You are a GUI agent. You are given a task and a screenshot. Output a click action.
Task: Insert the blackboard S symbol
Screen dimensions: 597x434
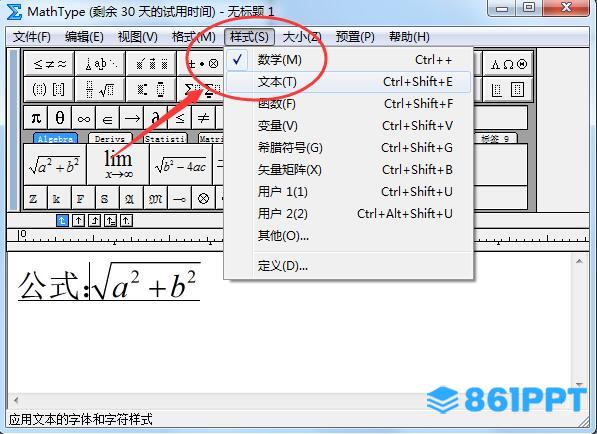coord(107,198)
